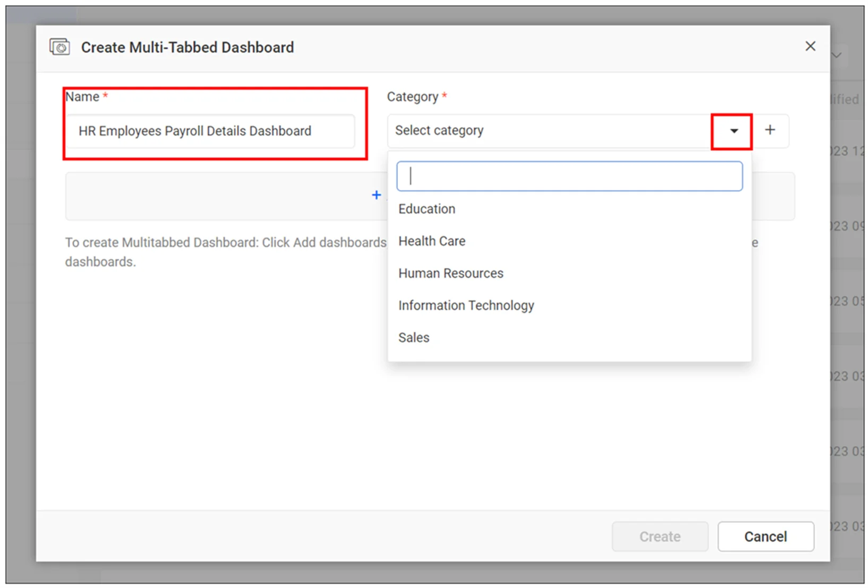Viewport: 868px width, 588px height.
Task: Click the Create button
Action: (x=660, y=536)
